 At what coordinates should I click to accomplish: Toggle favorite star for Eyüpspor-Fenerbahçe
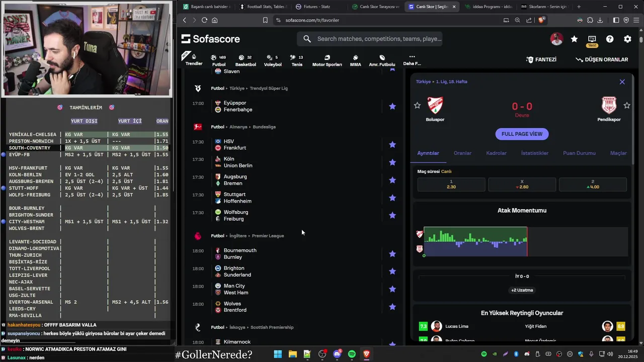tap(392, 106)
